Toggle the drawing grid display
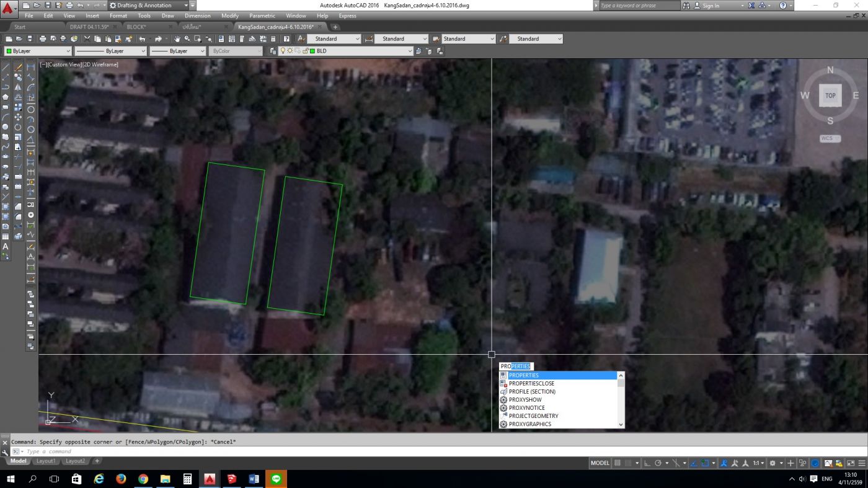 pos(618,463)
